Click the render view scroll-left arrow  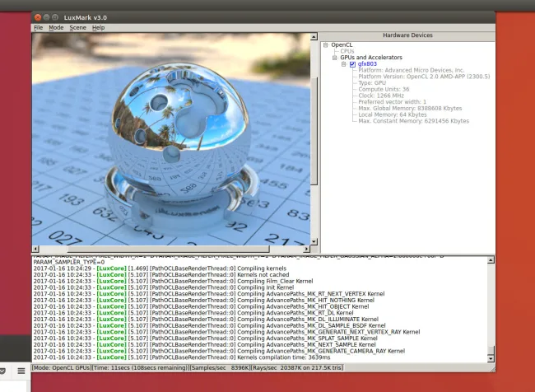(x=35, y=249)
